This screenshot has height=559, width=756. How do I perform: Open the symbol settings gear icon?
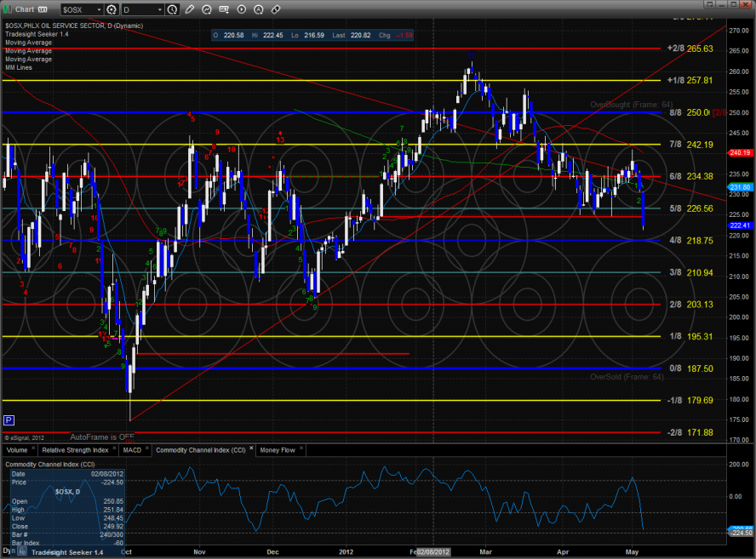[112, 9]
